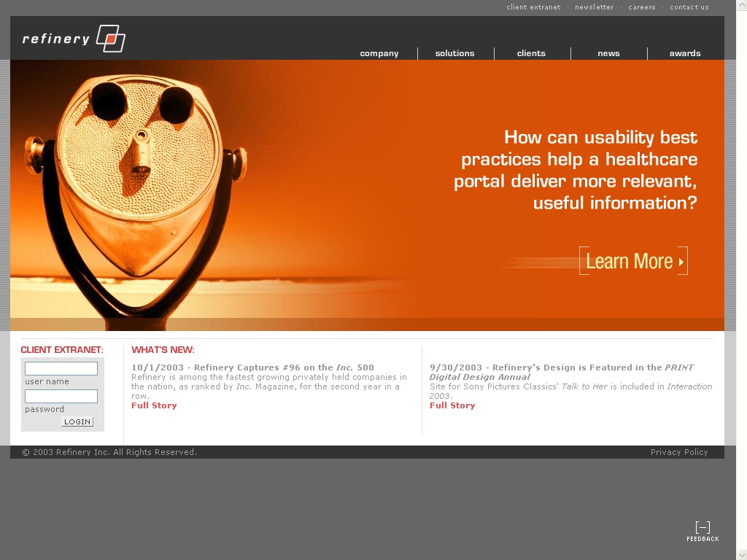Click the Refinery logo icon
Viewport: 747px width, 560px height.
pyautogui.click(x=111, y=39)
